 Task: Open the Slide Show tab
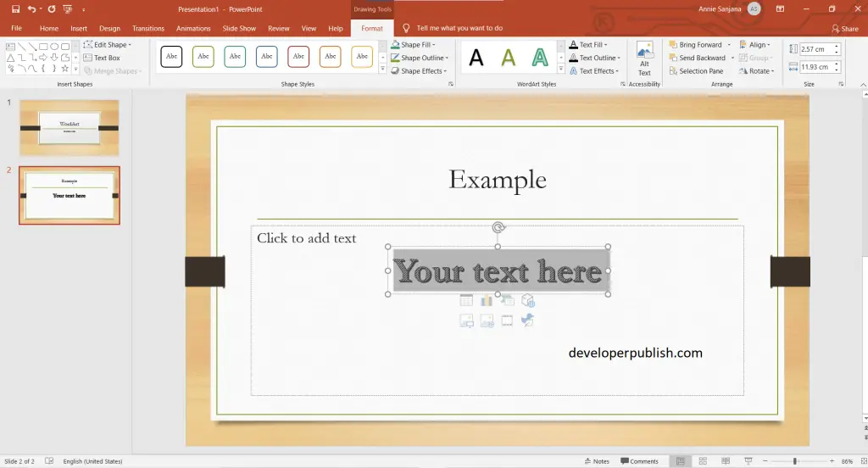(x=239, y=28)
